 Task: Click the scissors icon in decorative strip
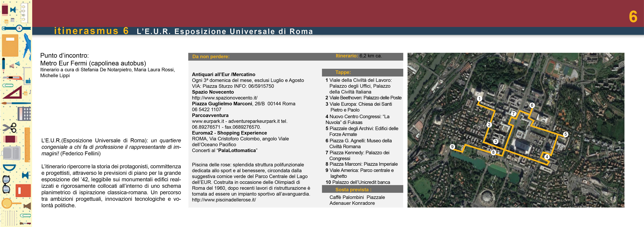[9, 128]
